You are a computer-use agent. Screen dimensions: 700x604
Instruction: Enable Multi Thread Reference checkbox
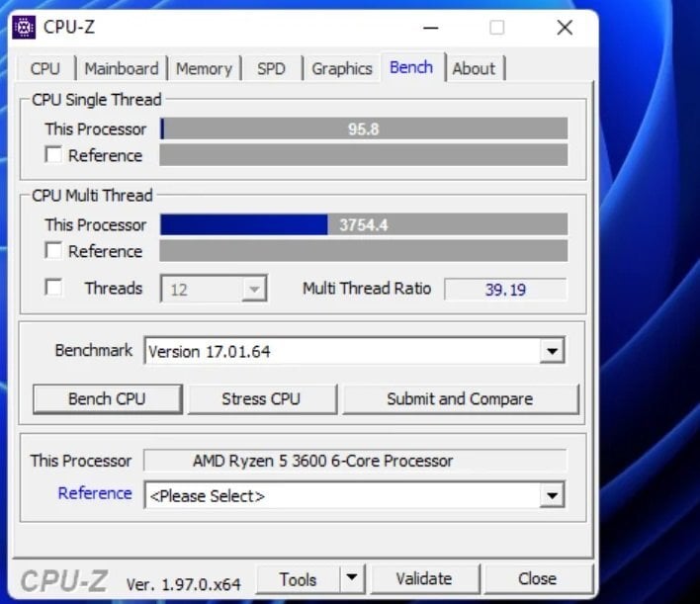click(x=53, y=250)
